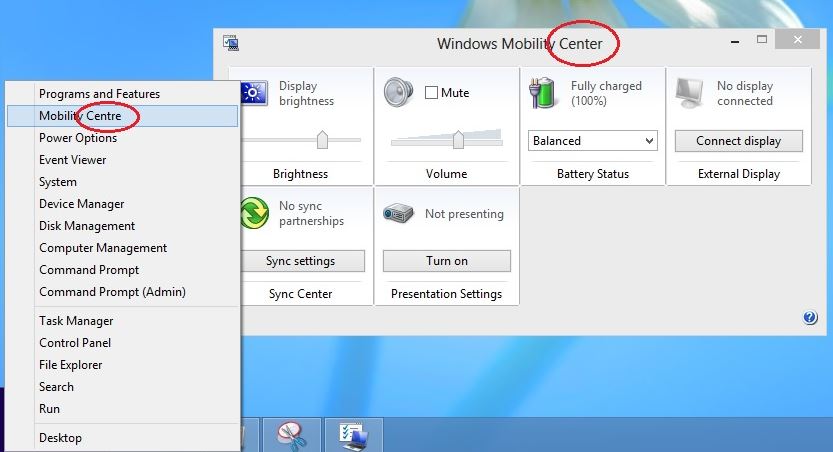Click the presentation projector icon

(x=398, y=214)
